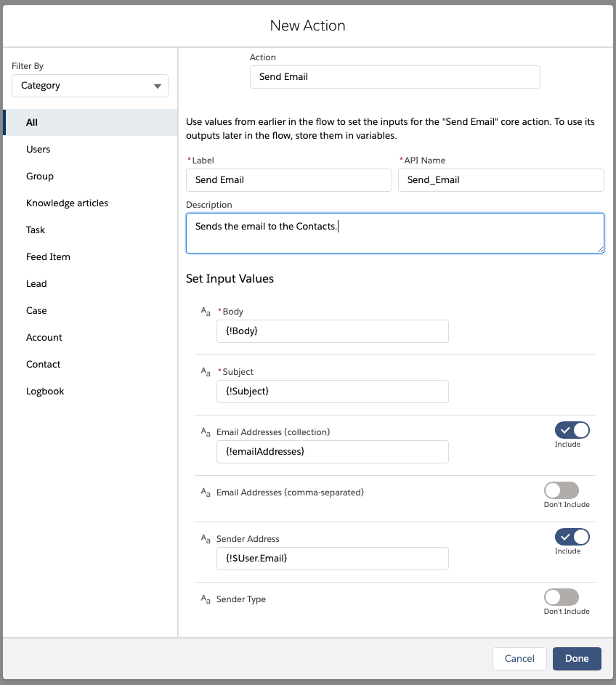The width and height of the screenshot is (616, 685).
Task: Click the text type icon beside Sender Type
Action: pos(206,599)
